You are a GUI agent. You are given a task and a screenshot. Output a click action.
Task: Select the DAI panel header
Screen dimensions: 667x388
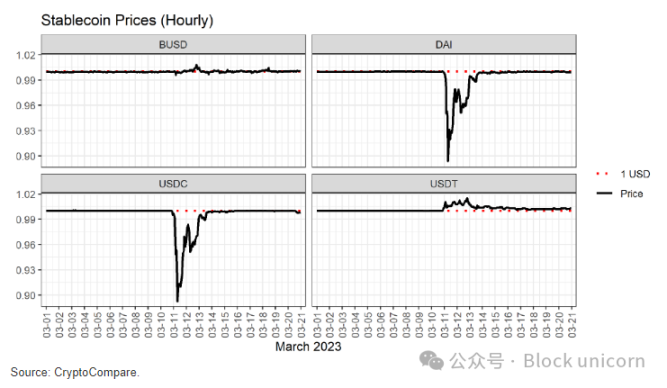click(x=444, y=44)
